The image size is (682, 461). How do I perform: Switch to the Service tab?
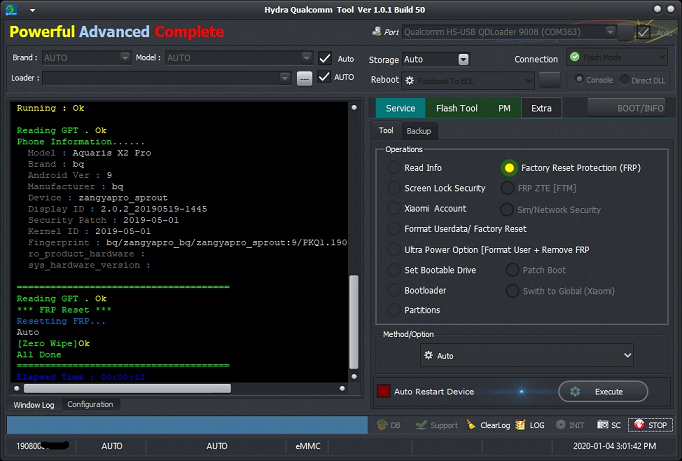(x=400, y=108)
